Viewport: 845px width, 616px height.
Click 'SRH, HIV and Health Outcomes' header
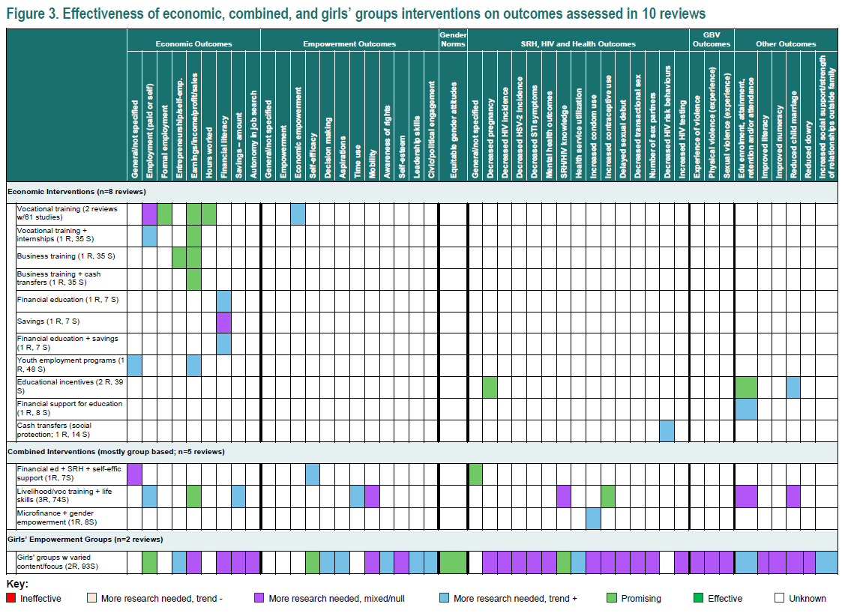(578, 44)
